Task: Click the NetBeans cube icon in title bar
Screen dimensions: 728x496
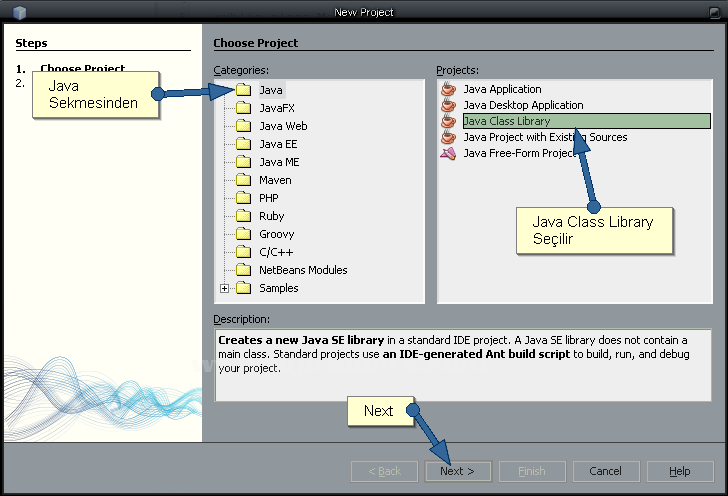Action: [x=20, y=12]
